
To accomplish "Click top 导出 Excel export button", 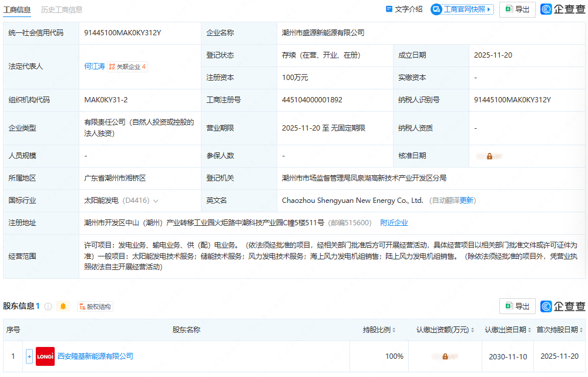I will click(517, 9).
